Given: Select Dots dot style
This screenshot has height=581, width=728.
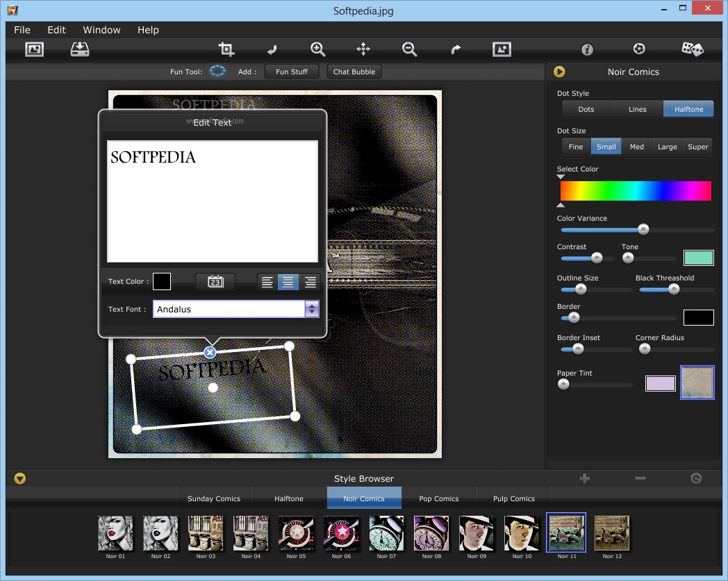Looking at the screenshot, I should point(586,109).
